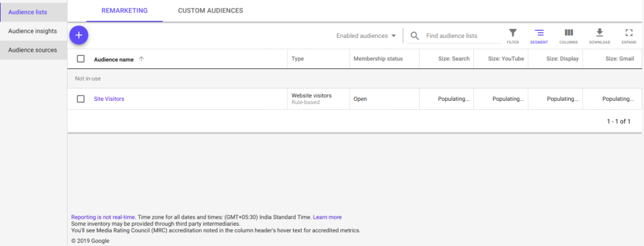Image resolution: width=644 pixels, height=246 pixels.
Task: Open the Segment options
Action: tap(539, 36)
